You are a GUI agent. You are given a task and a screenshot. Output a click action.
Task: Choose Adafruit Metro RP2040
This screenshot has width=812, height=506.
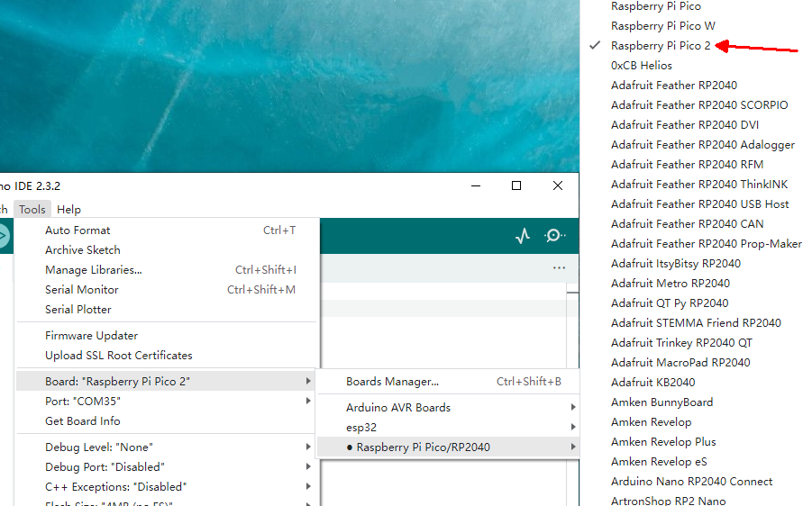click(671, 284)
